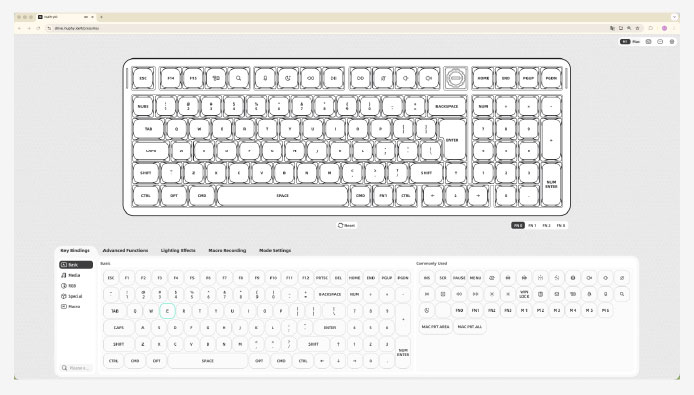Pick BACKSPACE from the Basic key list
Image resolution: width=694 pixels, height=395 pixels.
(330, 294)
